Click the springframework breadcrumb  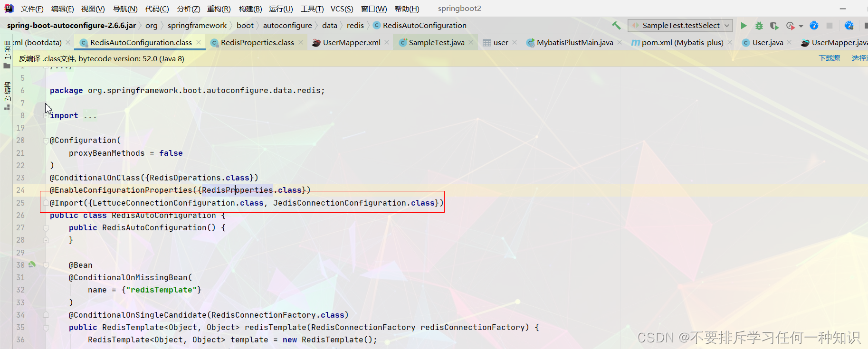(197, 26)
